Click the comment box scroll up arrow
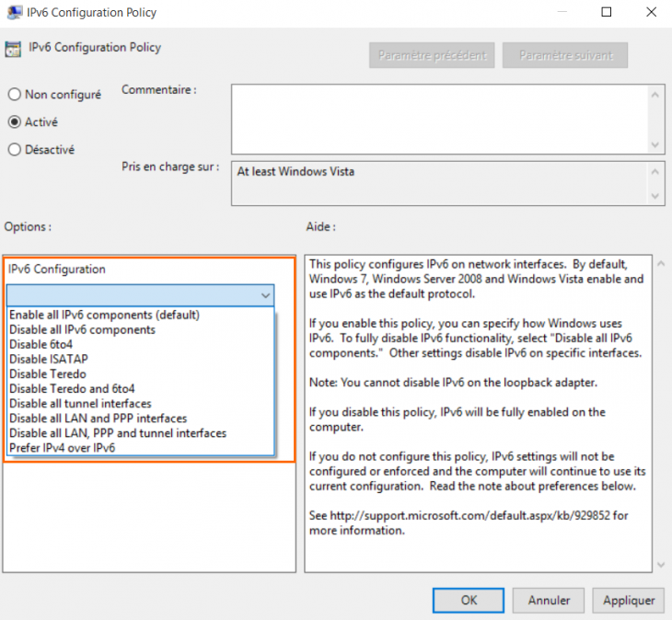This screenshot has height=620, width=672. pos(655,95)
